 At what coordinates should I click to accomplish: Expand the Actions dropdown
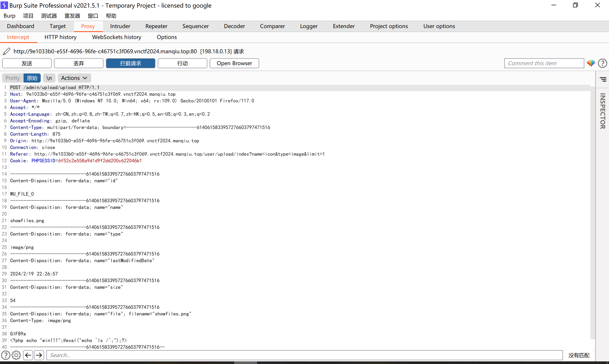[x=74, y=78]
